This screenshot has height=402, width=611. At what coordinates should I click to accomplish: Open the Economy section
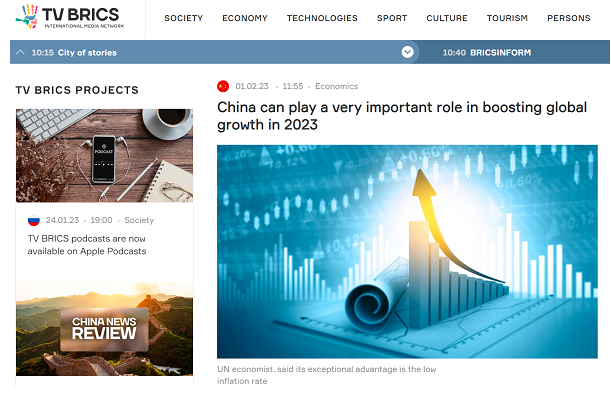(x=244, y=18)
